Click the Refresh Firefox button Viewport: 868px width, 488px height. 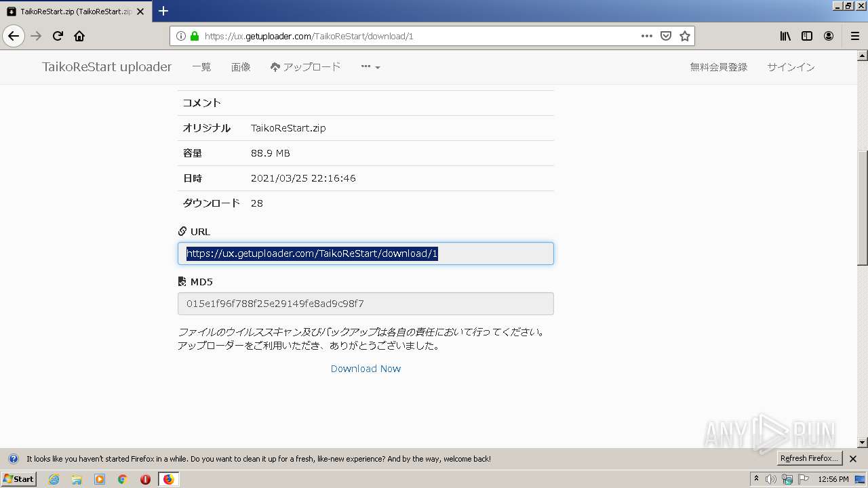pyautogui.click(x=809, y=459)
